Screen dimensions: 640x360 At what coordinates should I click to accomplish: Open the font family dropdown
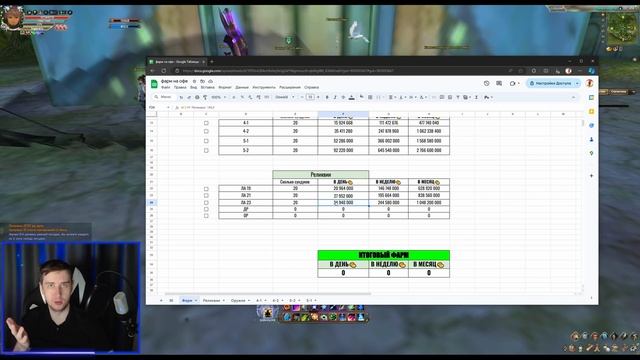tap(284, 97)
